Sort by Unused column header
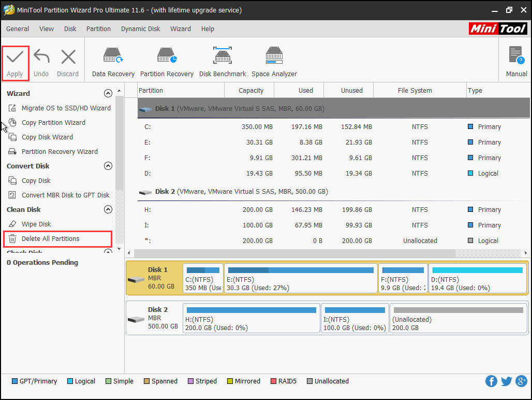The width and height of the screenshot is (532, 400). [348, 90]
